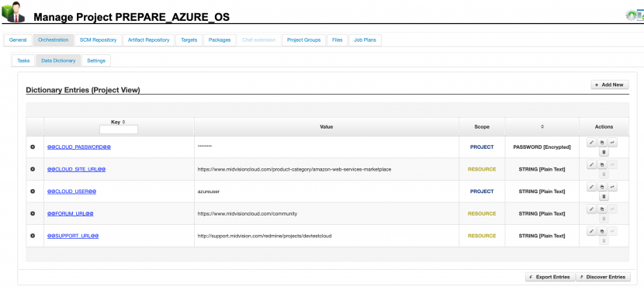Expand the @@SUPPORT_URL@@ row details
This screenshot has width=644, height=290.
33,236
